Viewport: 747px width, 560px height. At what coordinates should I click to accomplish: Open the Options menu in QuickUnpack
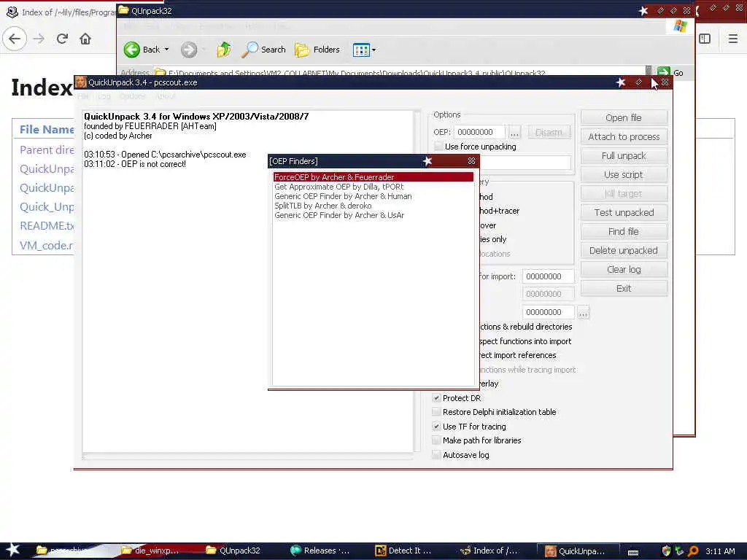pos(133,96)
